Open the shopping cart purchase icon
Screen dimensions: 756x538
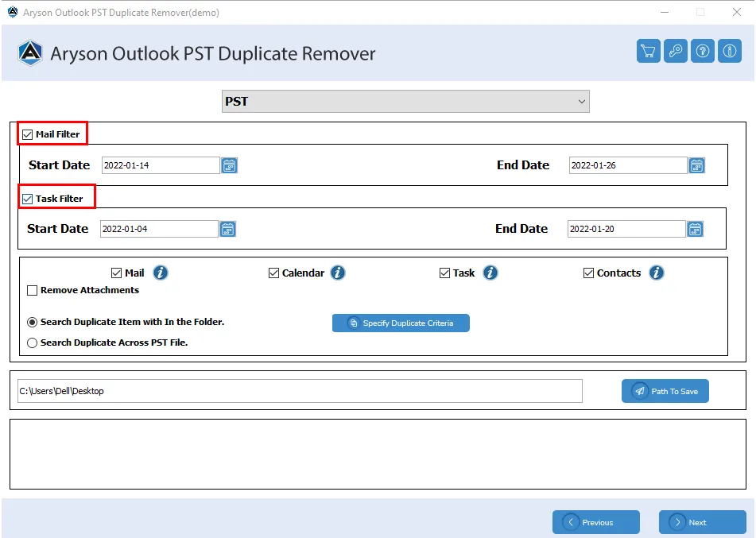coord(648,51)
